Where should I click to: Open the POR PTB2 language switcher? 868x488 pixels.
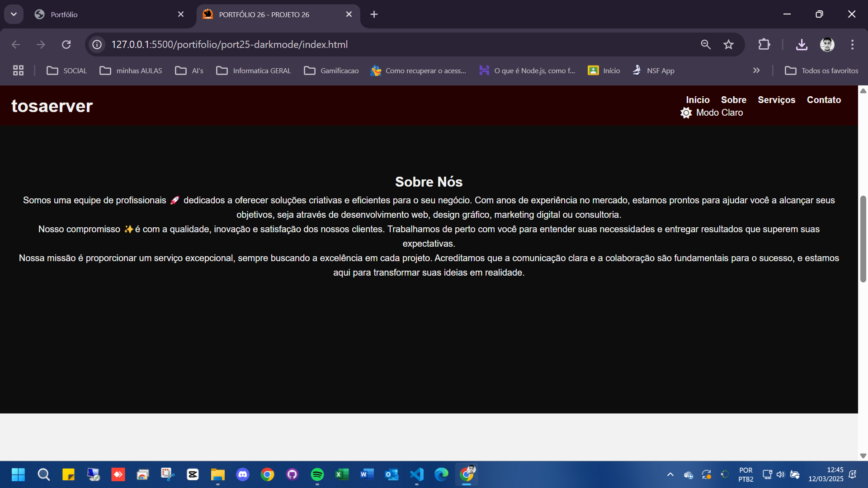(x=746, y=474)
